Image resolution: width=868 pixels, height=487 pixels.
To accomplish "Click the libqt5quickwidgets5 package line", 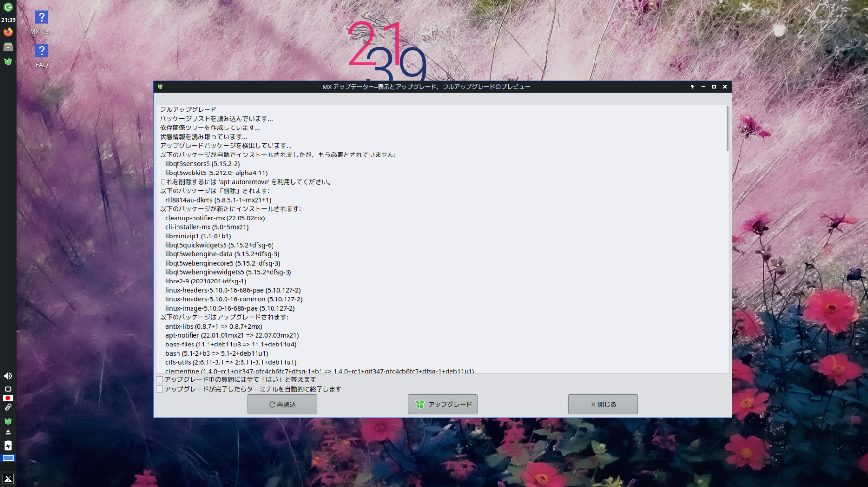I will click(219, 245).
